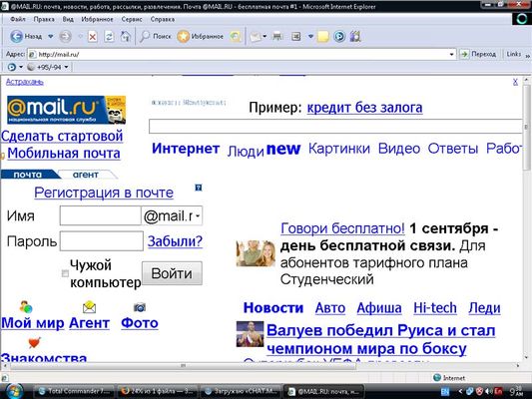
Task: Open the History icon in the toolbar
Action: coord(236,36)
